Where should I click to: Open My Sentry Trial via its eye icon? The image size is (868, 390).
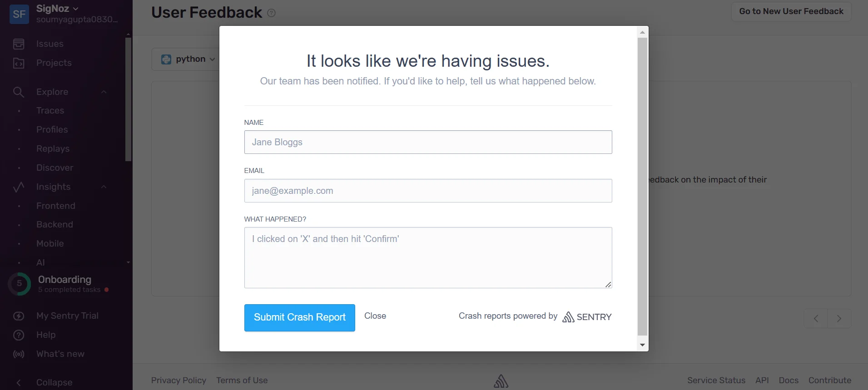pyautogui.click(x=19, y=316)
